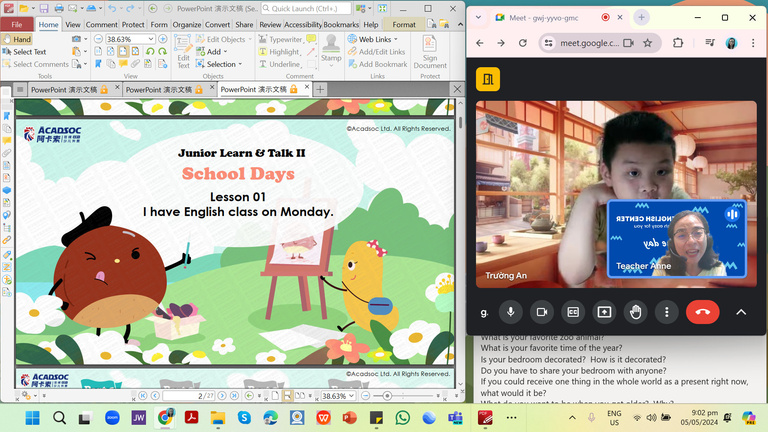The image size is (768, 432).
Task: Adjust the zoom slider in status bar
Action: 387,395
